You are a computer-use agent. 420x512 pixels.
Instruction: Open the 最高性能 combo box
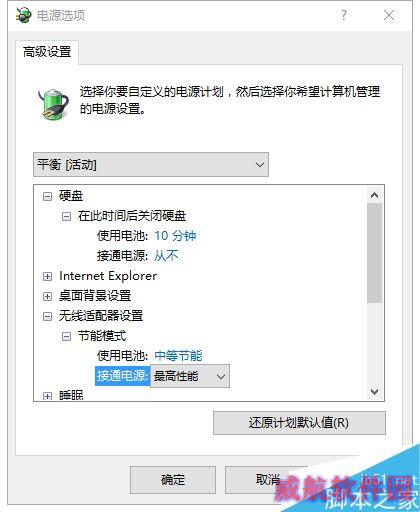click(x=190, y=376)
